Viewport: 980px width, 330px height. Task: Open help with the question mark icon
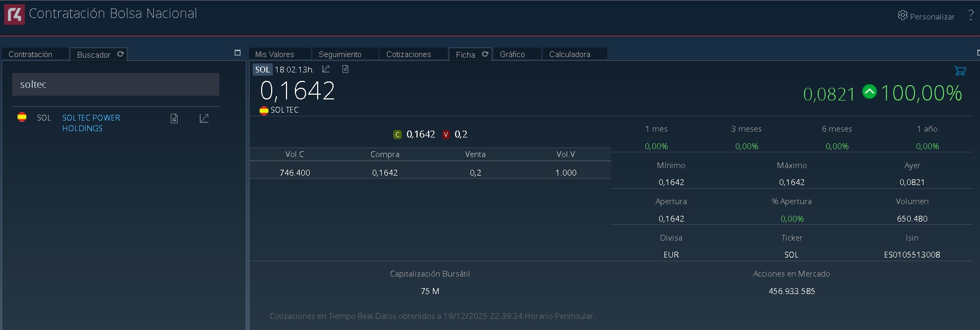pos(970,15)
